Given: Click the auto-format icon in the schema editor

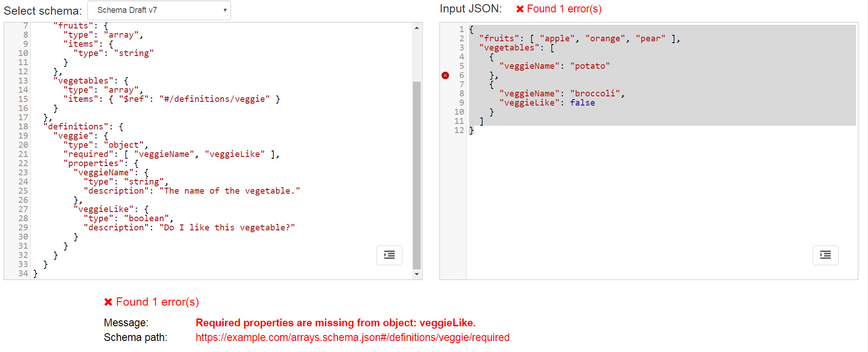Looking at the screenshot, I should point(389,255).
